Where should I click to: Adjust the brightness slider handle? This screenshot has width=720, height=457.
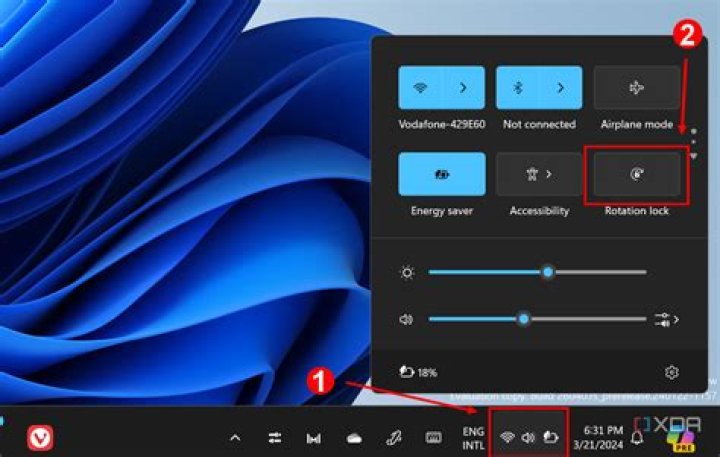pos(547,272)
